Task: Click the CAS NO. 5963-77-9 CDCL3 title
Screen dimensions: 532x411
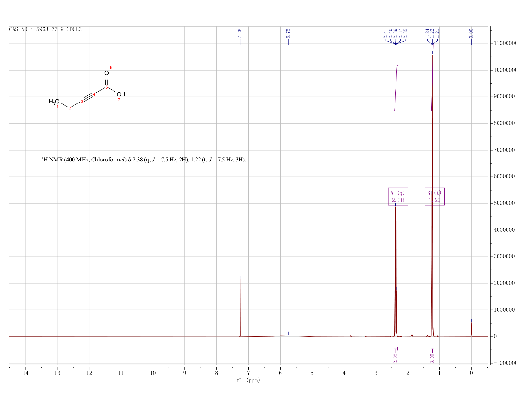Action: click(45, 30)
